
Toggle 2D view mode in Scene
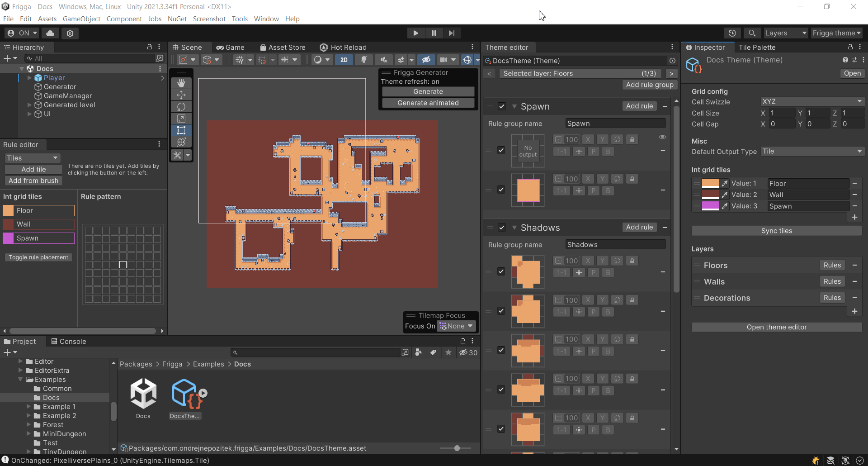click(344, 60)
